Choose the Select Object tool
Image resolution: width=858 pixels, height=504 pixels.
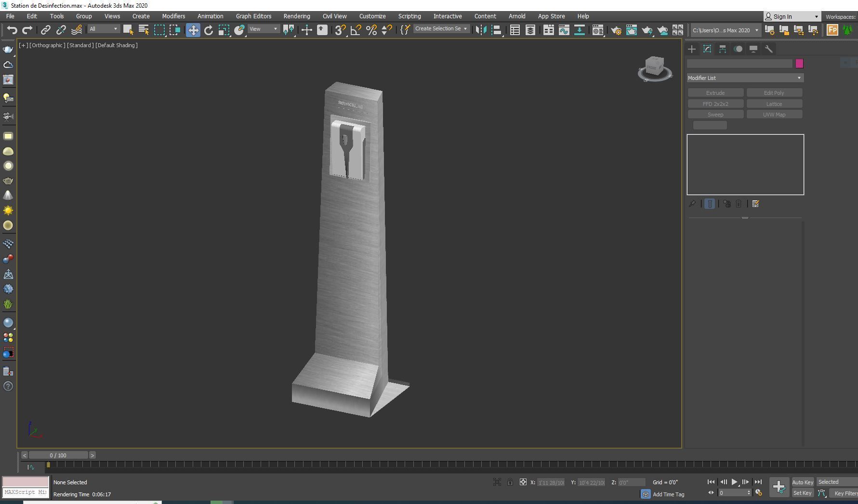pos(128,30)
